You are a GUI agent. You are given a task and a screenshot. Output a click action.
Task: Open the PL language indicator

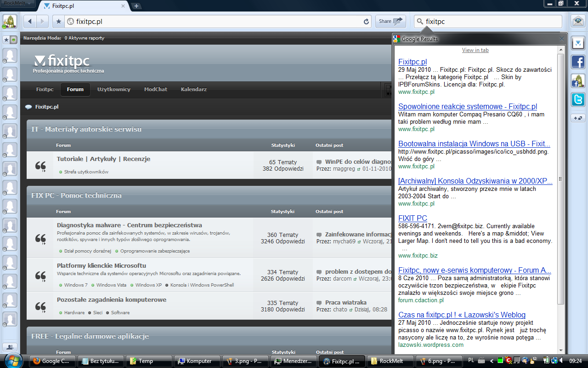point(471,361)
